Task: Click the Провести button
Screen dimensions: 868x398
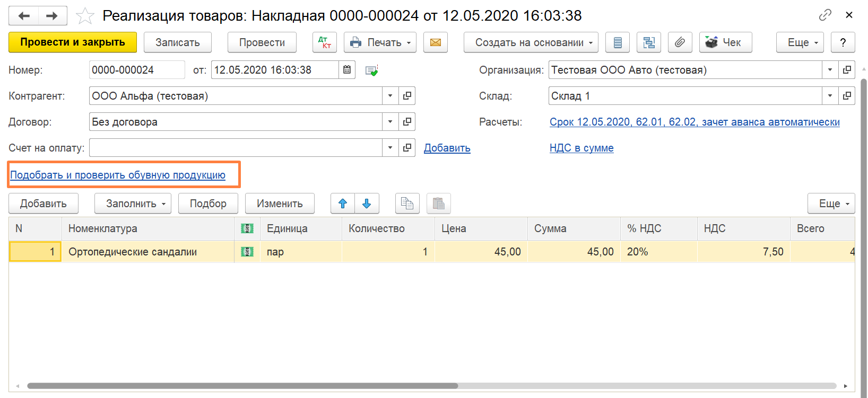Action: (262, 42)
